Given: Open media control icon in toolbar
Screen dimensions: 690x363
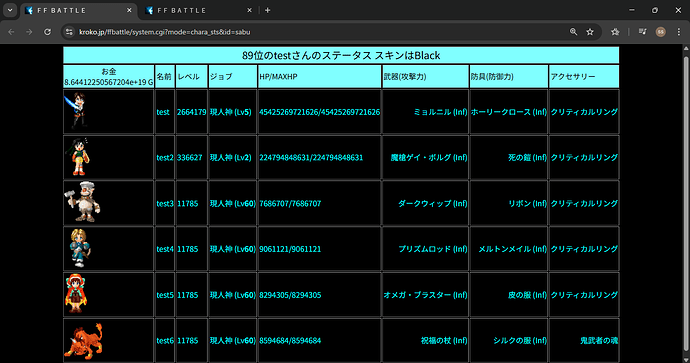Looking at the screenshot, I should point(643,32).
